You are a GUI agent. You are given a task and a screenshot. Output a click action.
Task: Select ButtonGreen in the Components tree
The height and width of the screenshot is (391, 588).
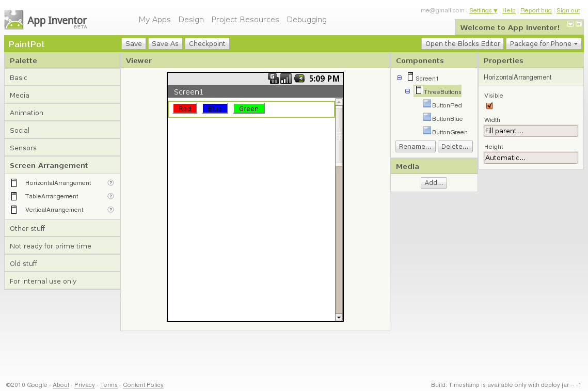click(450, 132)
